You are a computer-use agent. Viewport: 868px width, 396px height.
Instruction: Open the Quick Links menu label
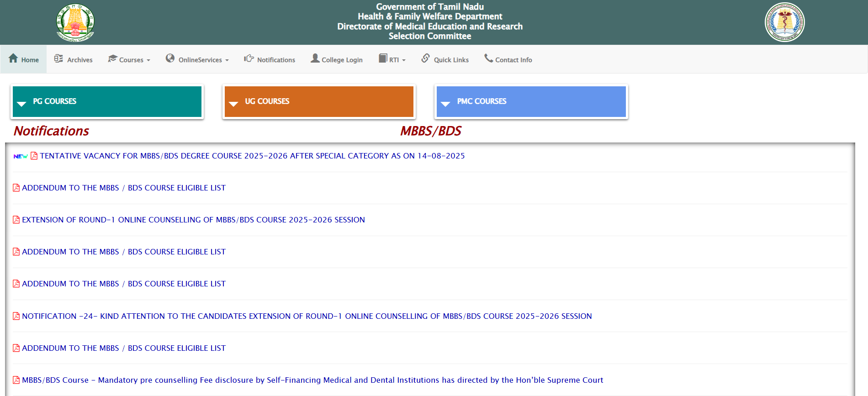(451, 60)
